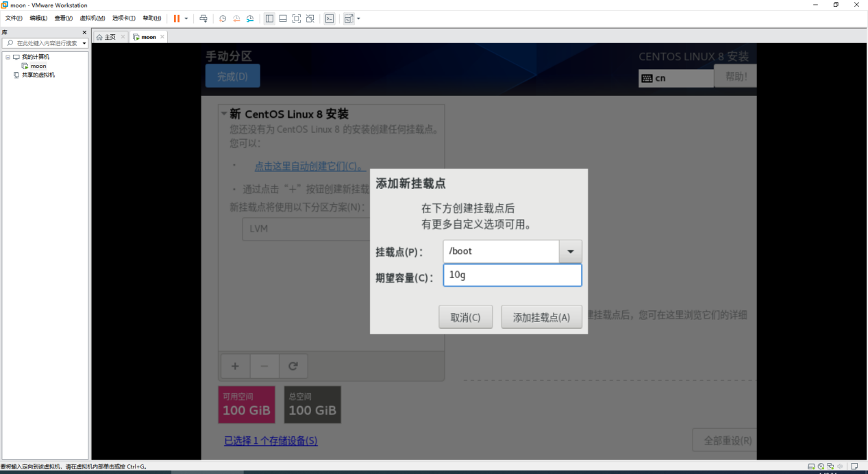Screen dimensions: 868x474
Task: Open the power options arrow beside pause
Action: click(x=186, y=18)
